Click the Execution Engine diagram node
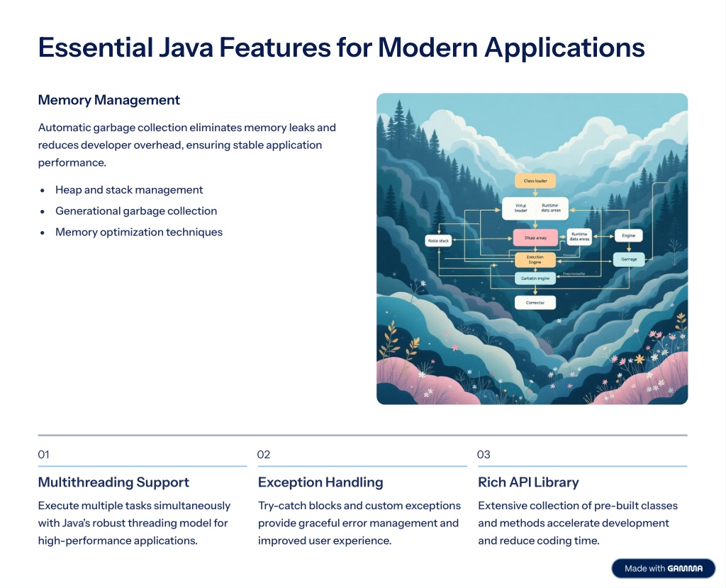Viewport: 726px width, 588px height. (x=535, y=259)
